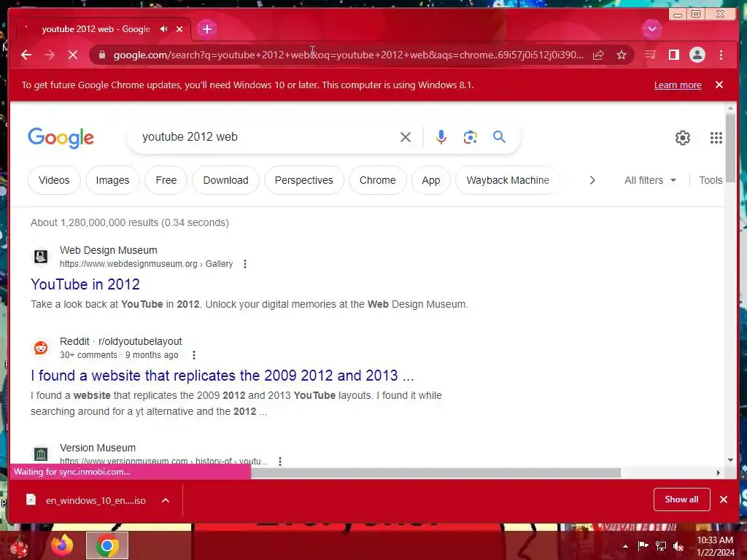Clear the search query with X
747x560 pixels.
pos(406,137)
